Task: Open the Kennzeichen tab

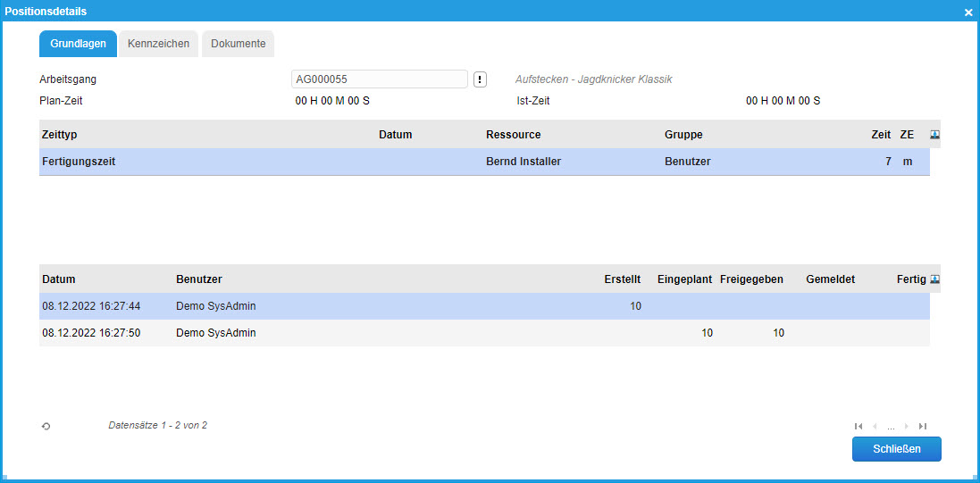Action: click(x=158, y=44)
